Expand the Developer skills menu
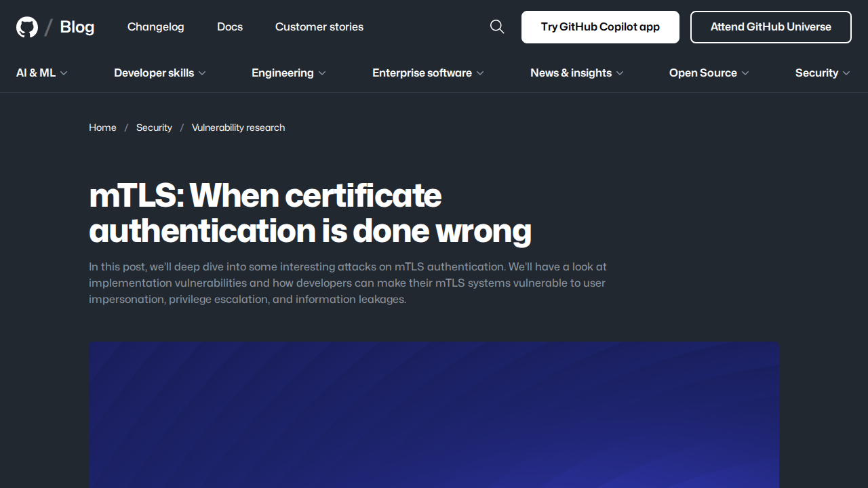The height and width of the screenshot is (488, 868). (x=160, y=73)
